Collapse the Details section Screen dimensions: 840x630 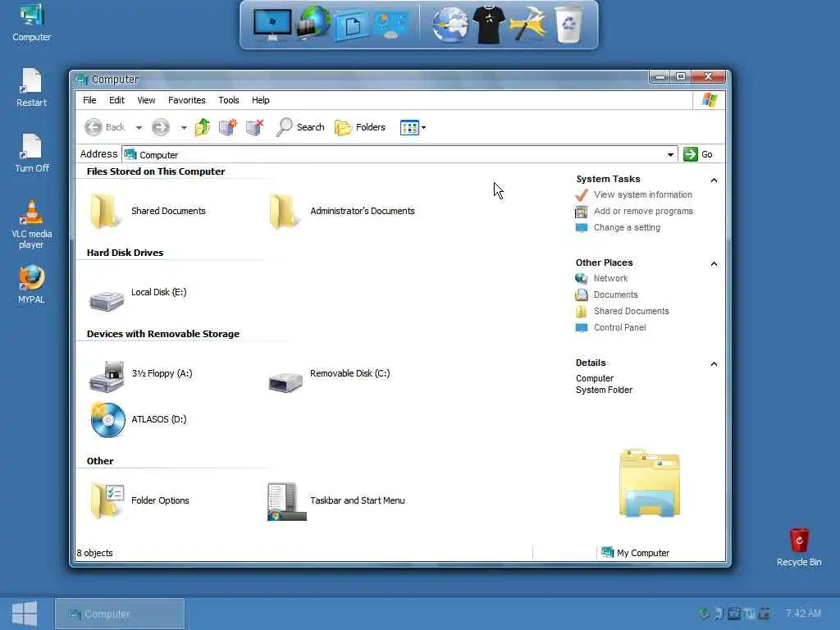click(714, 363)
